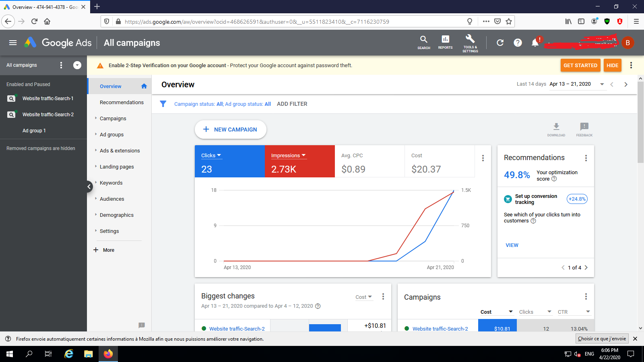The height and width of the screenshot is (362, 644).
Task: Collapse the All campaigns sidebar dropdown arrow
Action: 77,65
